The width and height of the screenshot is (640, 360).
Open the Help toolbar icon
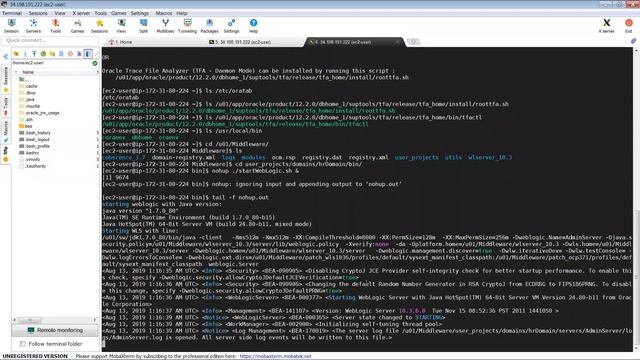(253, 26)
